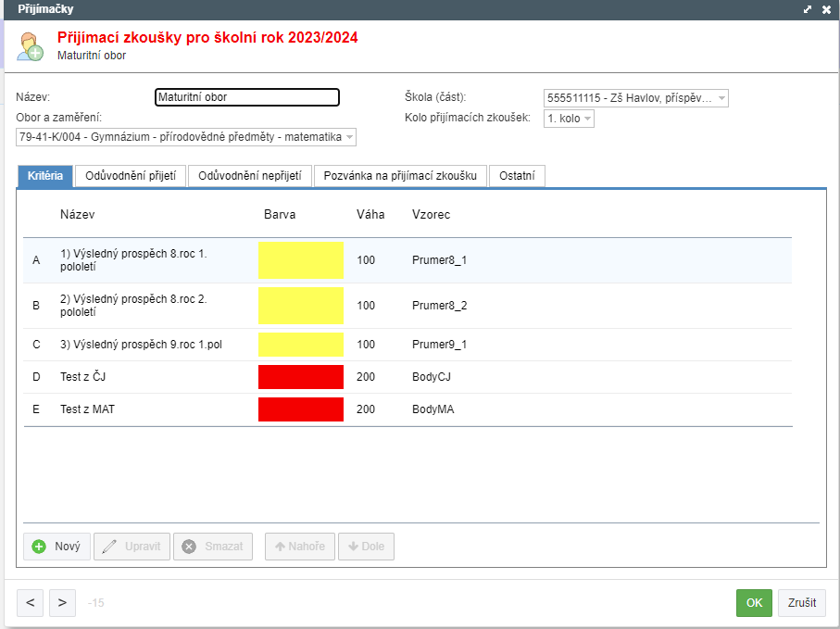The image size is (840, 629).
Task: Click weight 100 in row C
Action: 366,345
